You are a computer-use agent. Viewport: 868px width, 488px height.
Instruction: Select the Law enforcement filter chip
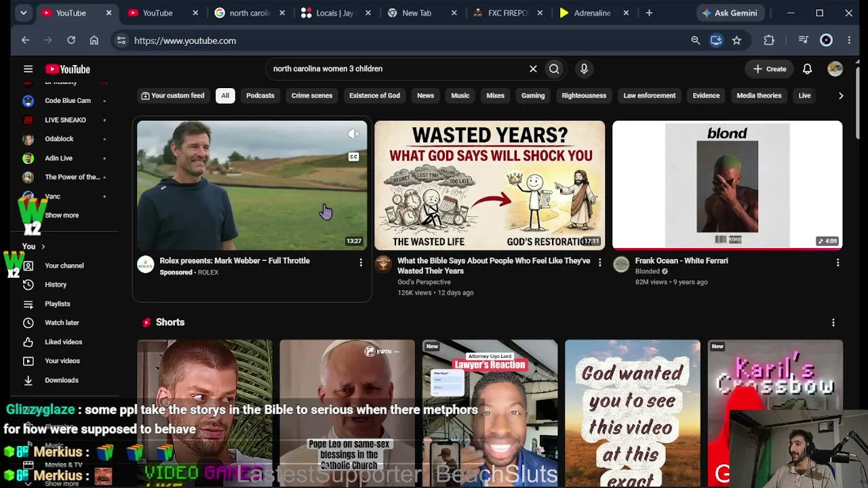click(650, 96)
